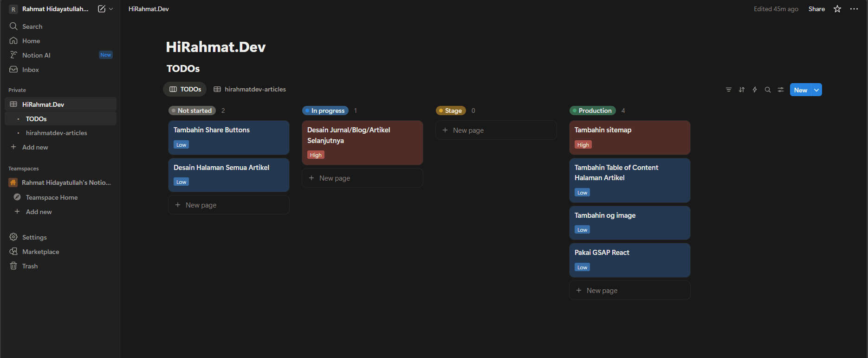Open the three-dot page menu
The height and width of the screenshot is (358, 868).
(x=854, y=9)
